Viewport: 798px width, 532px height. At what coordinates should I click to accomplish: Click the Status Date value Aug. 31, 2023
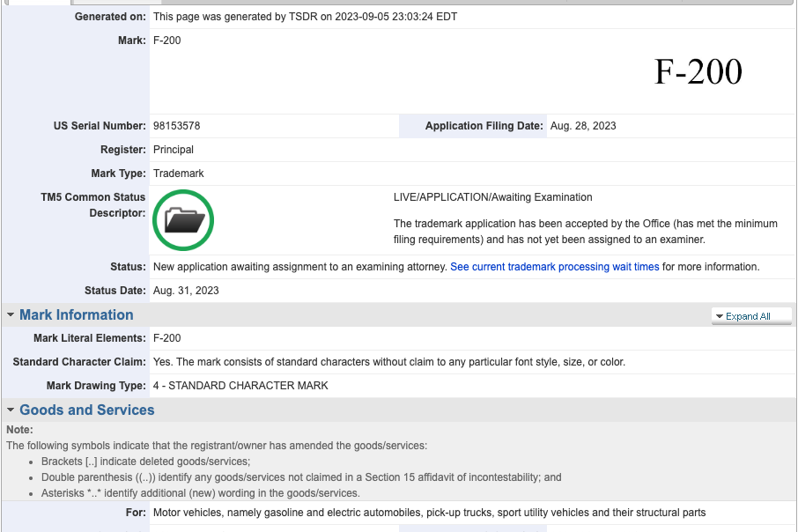click(x=186, y=291)
